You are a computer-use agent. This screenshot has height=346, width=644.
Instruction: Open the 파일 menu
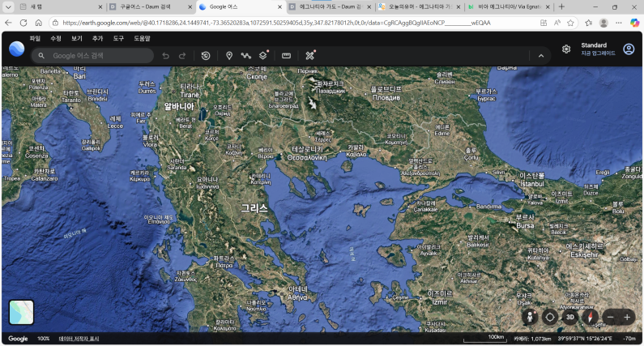click(35, 38)
